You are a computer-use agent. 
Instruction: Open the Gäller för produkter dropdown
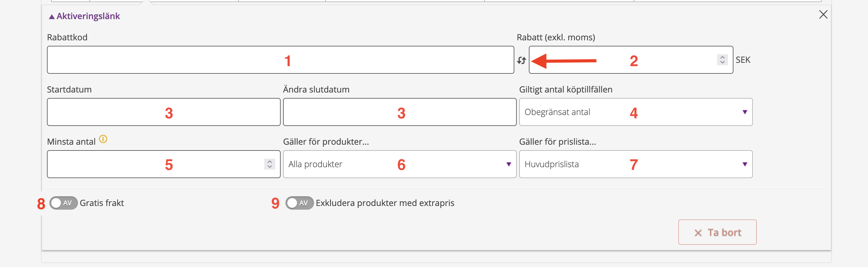(x=400, y=164)
